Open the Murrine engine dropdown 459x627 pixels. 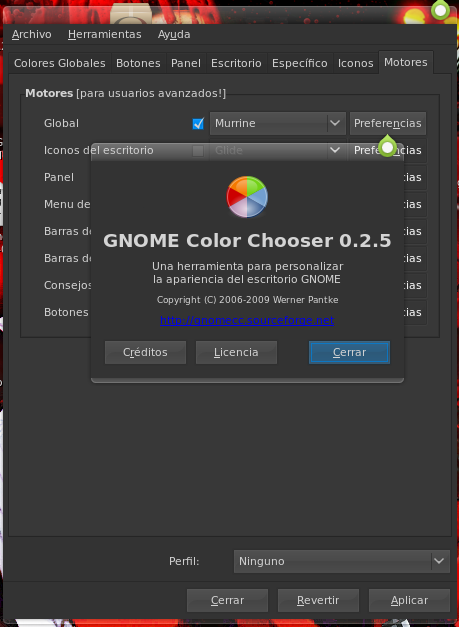(x=277, y=124)
